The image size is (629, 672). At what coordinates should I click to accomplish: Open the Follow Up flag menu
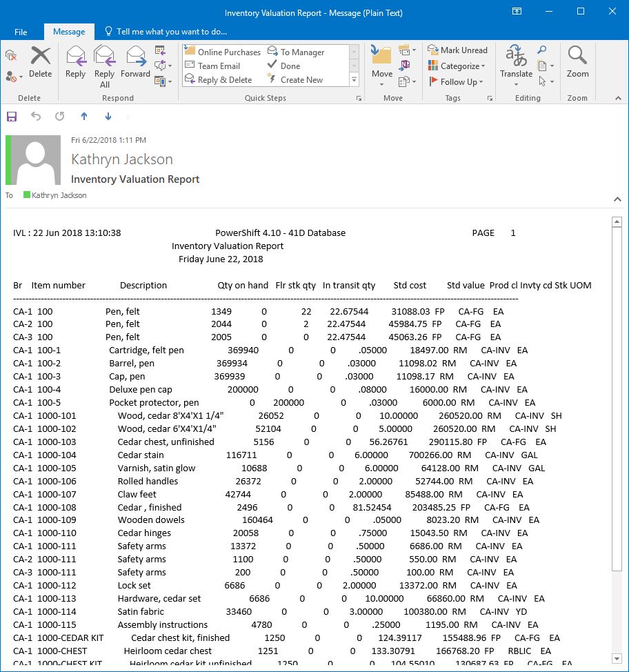coord(456,82)
